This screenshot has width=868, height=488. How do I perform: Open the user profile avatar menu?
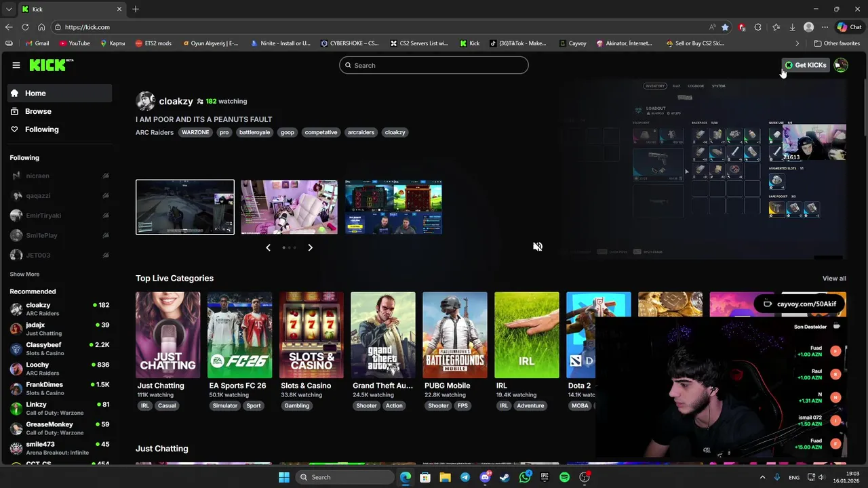[841, 65]
